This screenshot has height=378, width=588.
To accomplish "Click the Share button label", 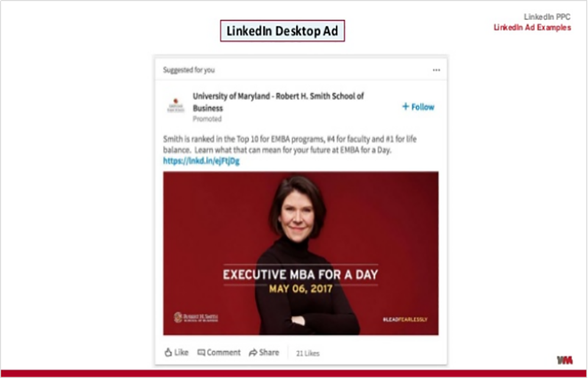I will 269,352.
